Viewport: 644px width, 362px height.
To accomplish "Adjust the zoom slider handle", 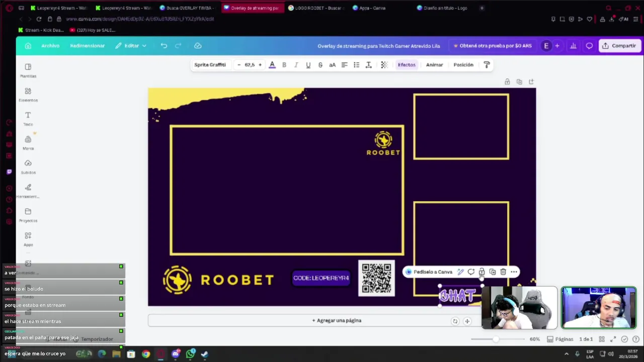I will [x=496, y=339].
